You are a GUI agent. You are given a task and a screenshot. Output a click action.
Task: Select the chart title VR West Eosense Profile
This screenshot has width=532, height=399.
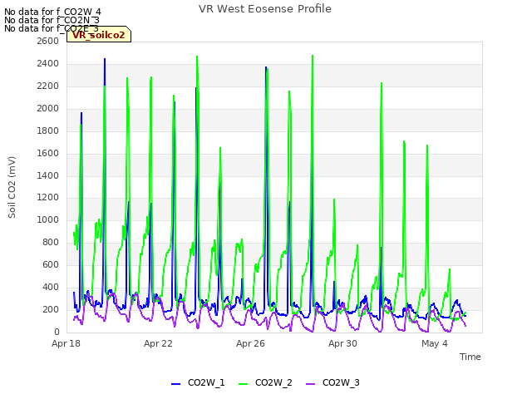(265, 9)
